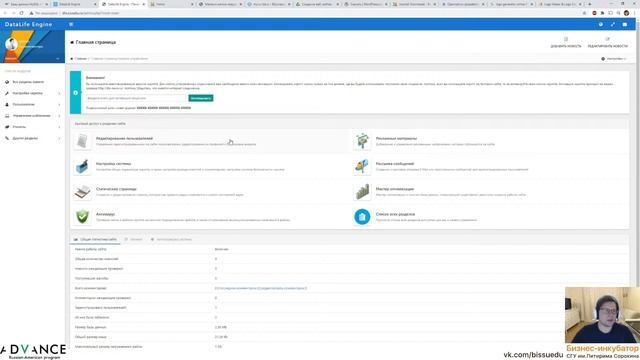
Task: Select the third statistics tab, Автопроверка системы
Action: click(171, 240)
